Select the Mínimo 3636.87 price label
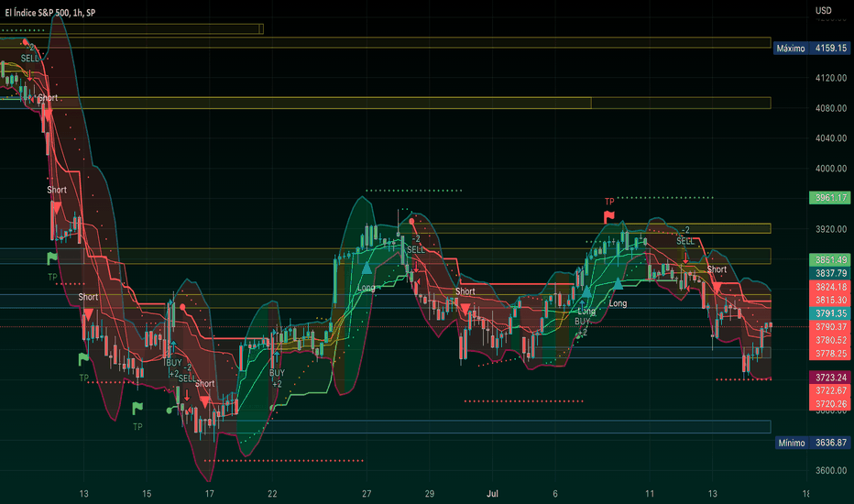This screenshot has width=854, height=504. 812,443
